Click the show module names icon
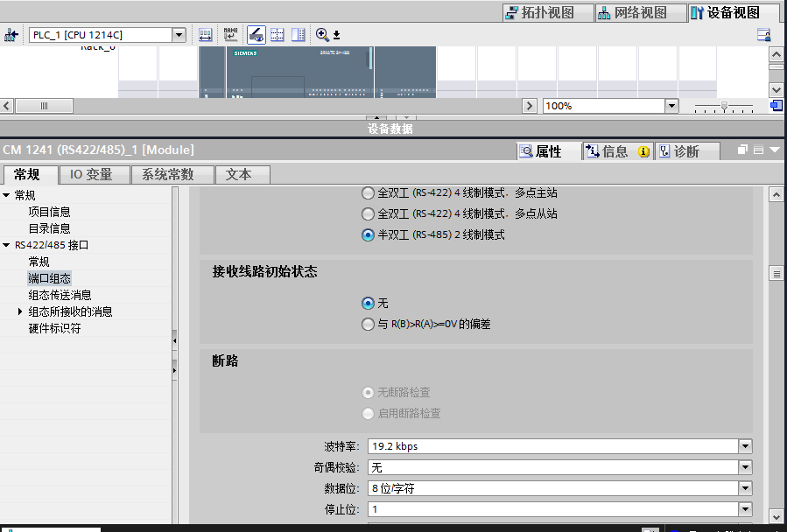 (230, 35)
